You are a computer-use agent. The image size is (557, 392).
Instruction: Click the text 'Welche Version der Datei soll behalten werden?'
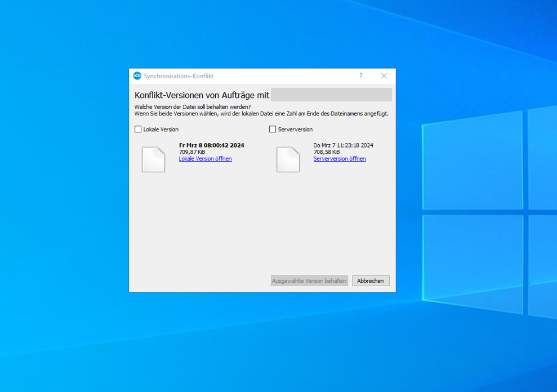193,107
